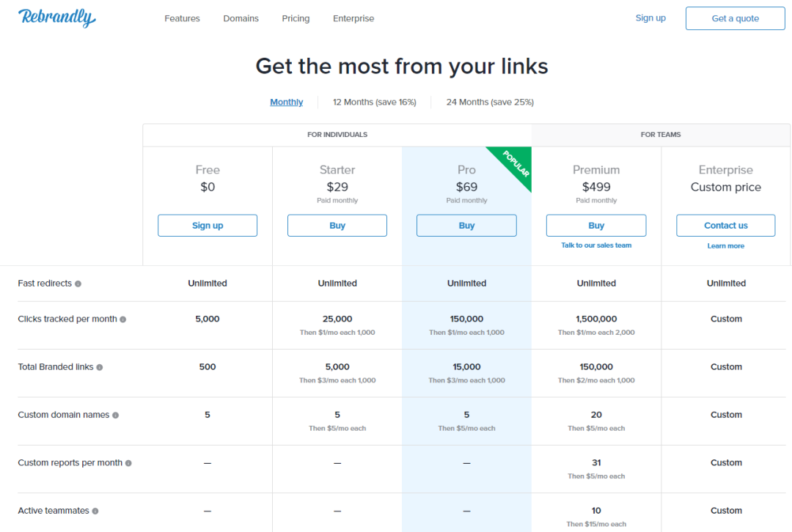Click the 31 custom reports value
Image resolution: width=792 pixels, height=532 pixels.
tap(596, 463)
